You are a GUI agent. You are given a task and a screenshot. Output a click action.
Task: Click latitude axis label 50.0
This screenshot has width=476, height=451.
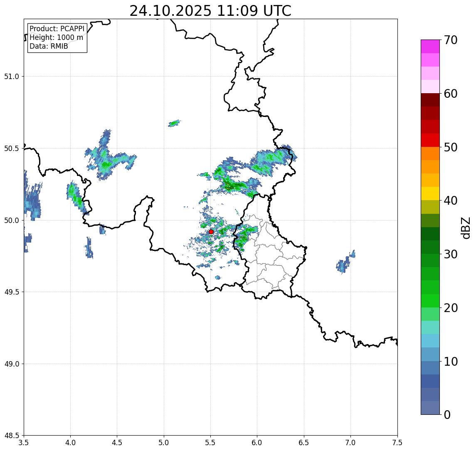click(x=12, y=221)
